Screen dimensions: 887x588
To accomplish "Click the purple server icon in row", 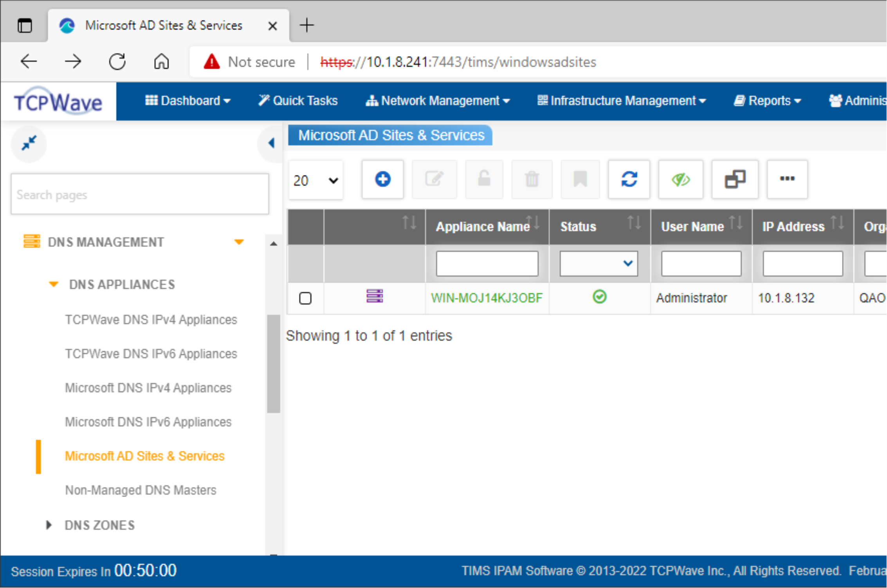I will tap(375, 296).
